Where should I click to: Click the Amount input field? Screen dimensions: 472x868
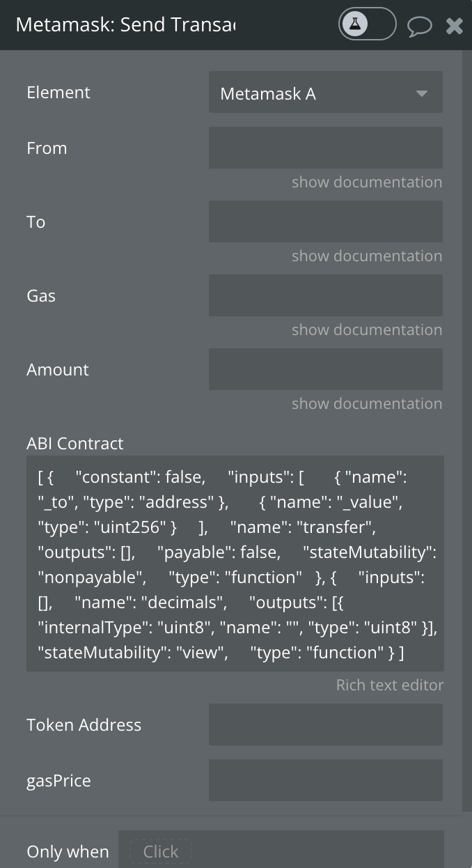point(326,369)
